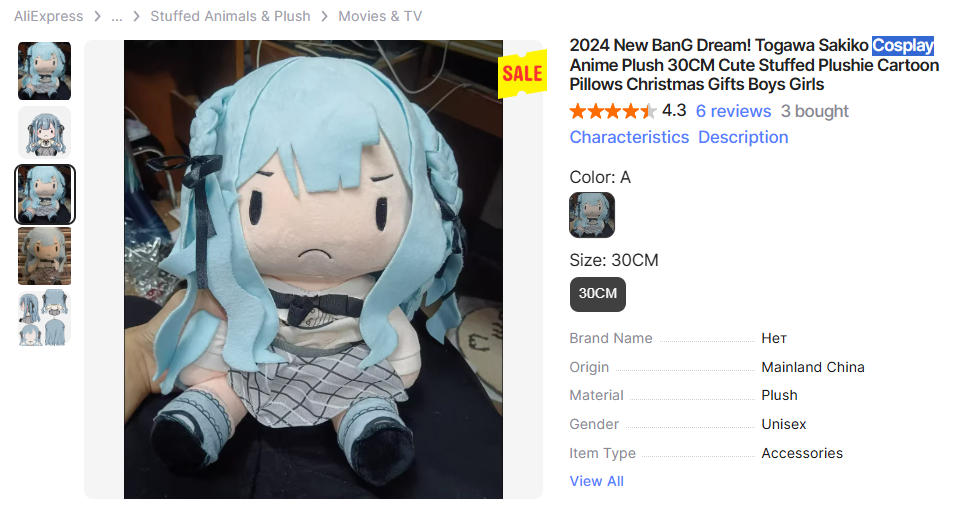
Task: Select the 30CM size option
Action: [x=598, y=294]
